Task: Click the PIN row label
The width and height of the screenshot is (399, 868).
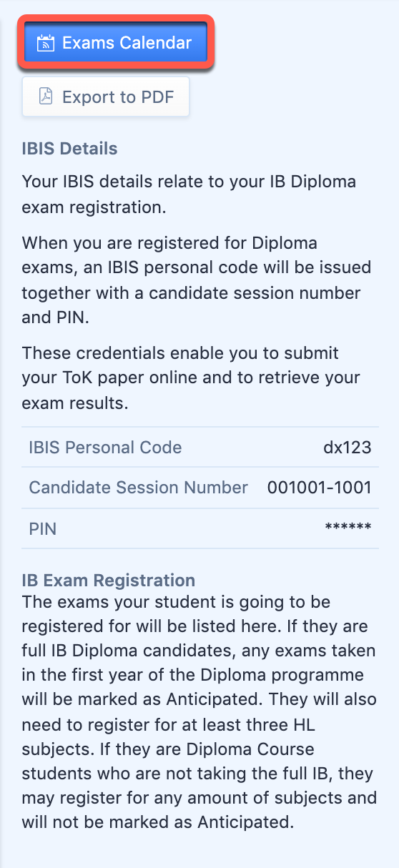Action: click(42, 529)
